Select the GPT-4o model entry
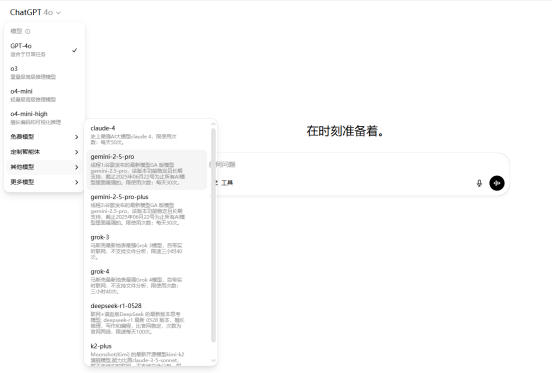 click(x=44, y=50)
